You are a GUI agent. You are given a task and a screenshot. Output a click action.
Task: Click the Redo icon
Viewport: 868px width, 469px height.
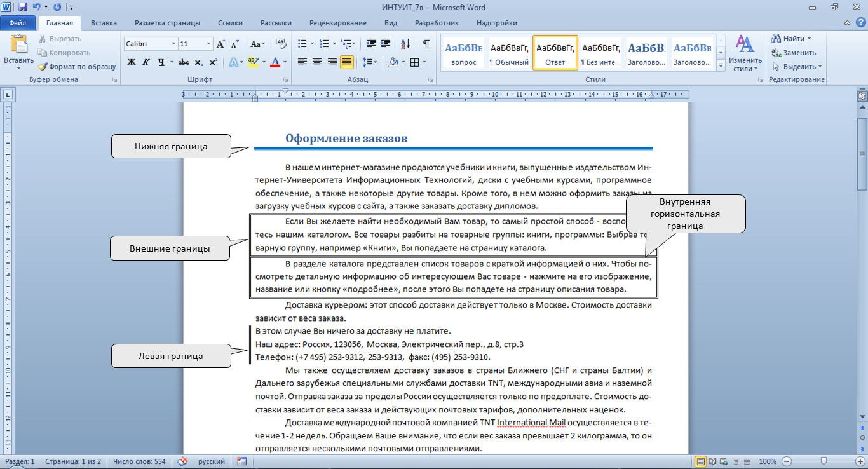[x=57, y=8]
